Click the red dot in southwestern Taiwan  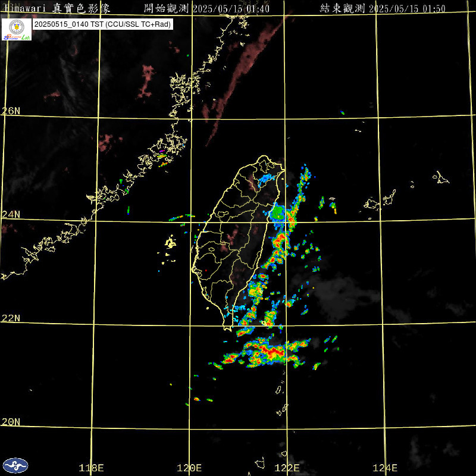(206, 270)
